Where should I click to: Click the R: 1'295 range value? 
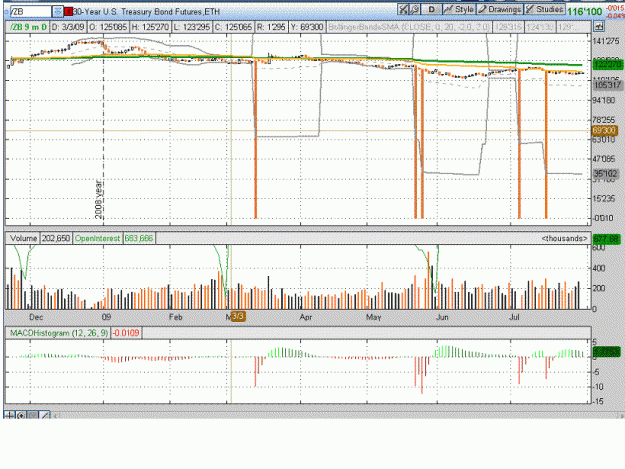pos(271,27)
